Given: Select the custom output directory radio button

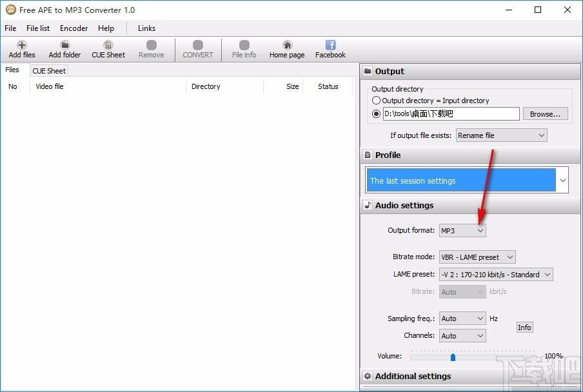Looking at the screenshot, I should point(376,113).
